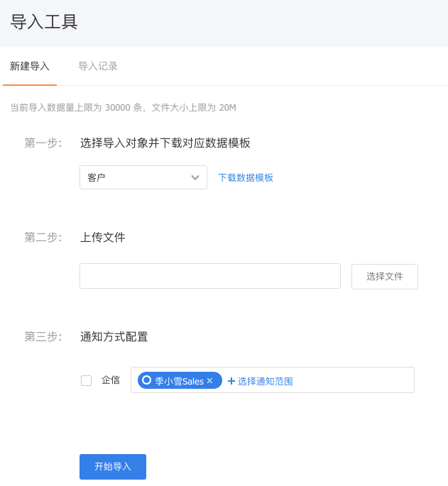This screenshot has height=486, width=448.
Task: Select the 季小雪Sales recipient tag name
Action: click(179, 381)
